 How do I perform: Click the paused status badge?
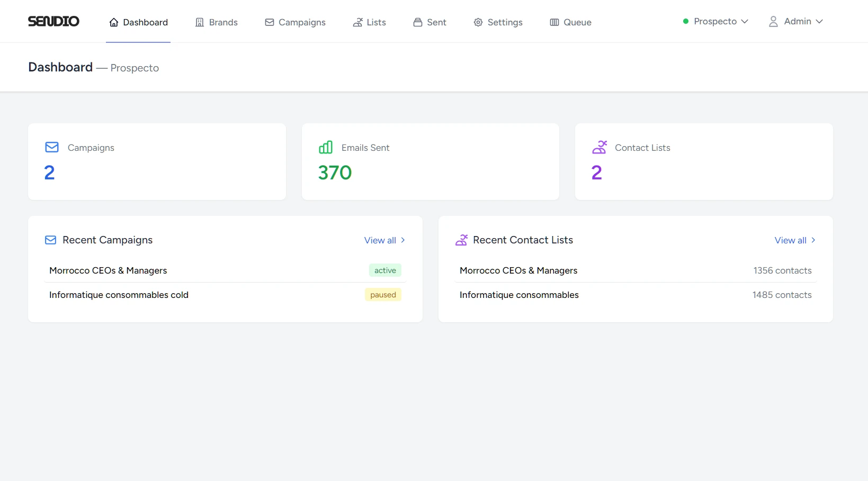[383, 295]
